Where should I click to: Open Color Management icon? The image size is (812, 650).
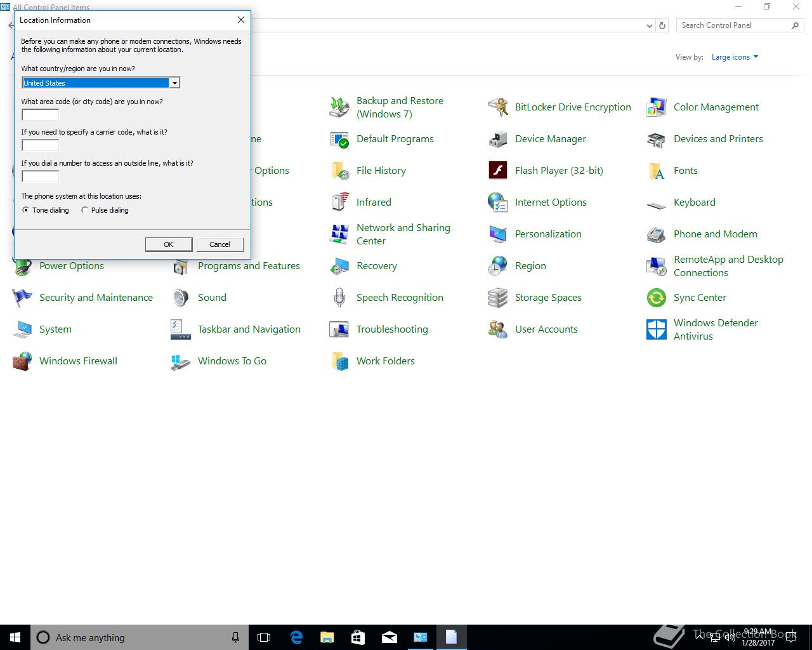click(x=657, y=107)
